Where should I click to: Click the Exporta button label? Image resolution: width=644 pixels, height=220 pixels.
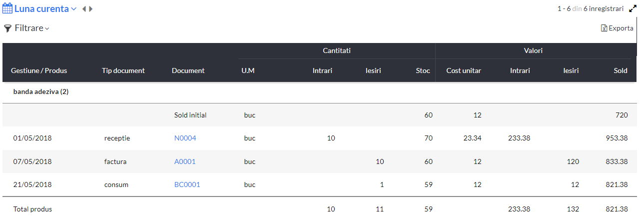click(621, 28)
